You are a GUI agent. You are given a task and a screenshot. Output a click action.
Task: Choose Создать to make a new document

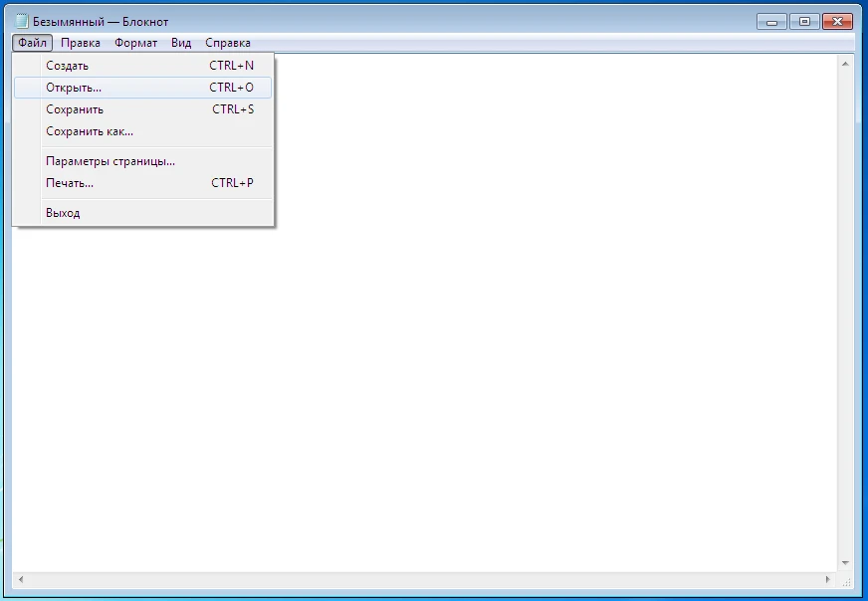point(67,66)
